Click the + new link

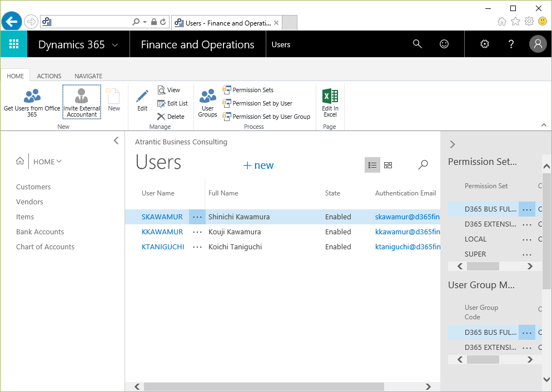(258, 165)
